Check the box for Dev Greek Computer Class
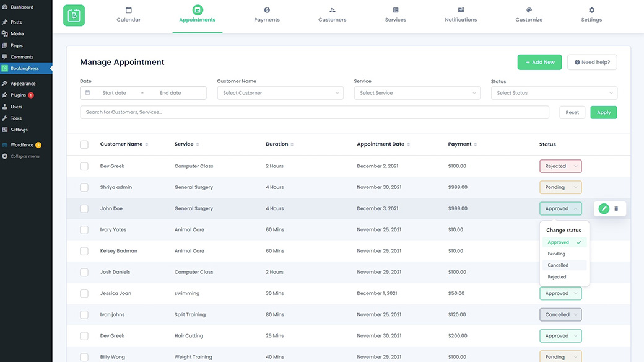 point(84,166)
